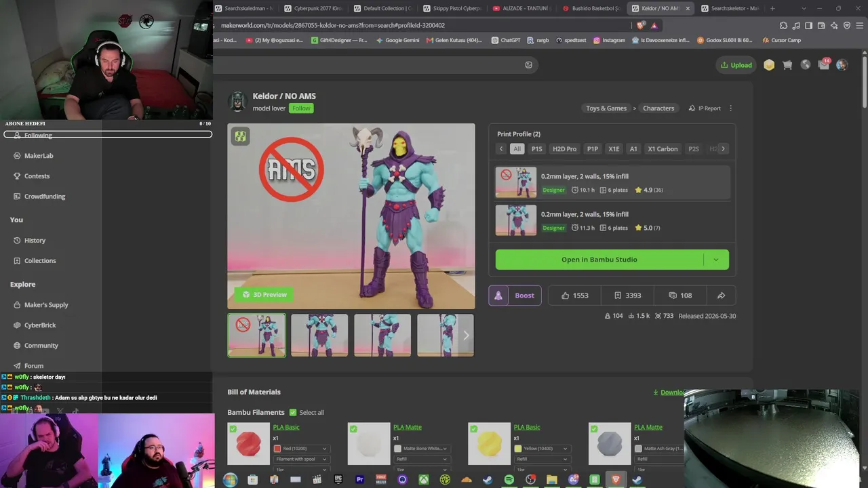Open the Characters category link
The image size is (868, 488).
click(x=658, y=108)
